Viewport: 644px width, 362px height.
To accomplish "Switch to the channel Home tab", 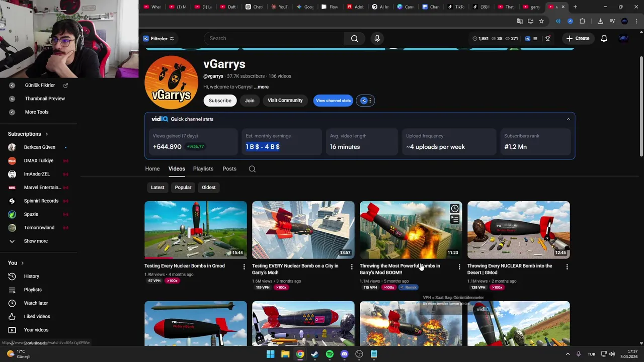I will coord(152,169).
